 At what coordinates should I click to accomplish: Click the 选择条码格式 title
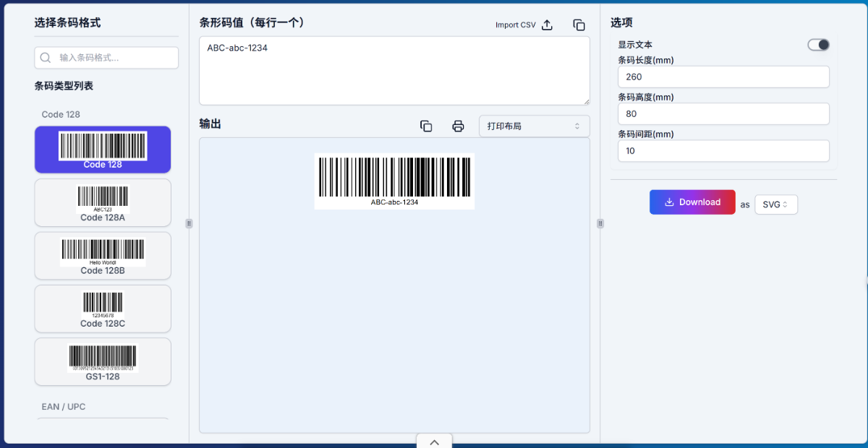pos(67,22)
